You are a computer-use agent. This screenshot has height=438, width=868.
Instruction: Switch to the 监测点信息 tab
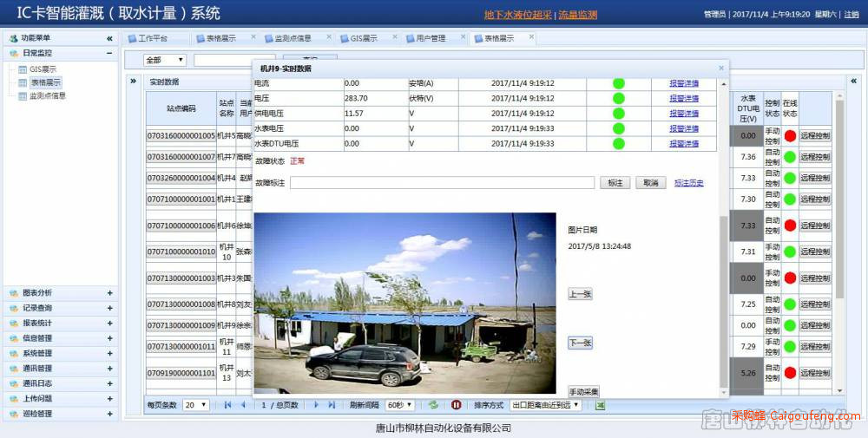293,38
